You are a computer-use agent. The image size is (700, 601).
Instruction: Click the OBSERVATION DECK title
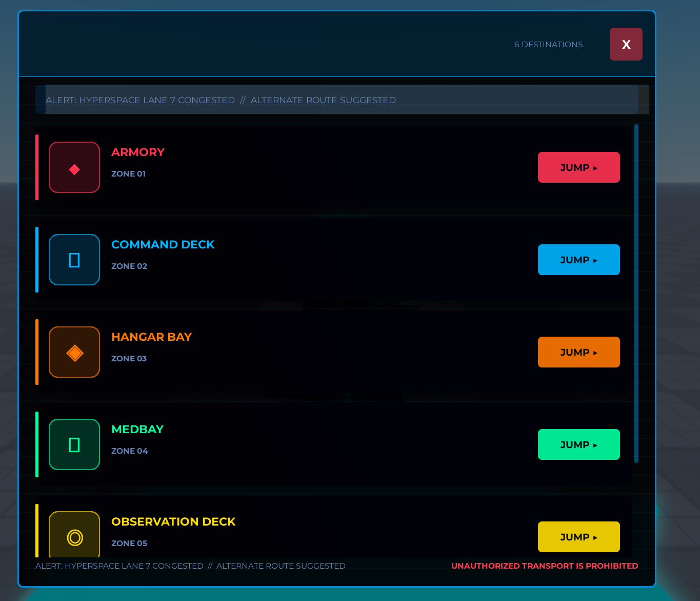(x=173, y=522)
